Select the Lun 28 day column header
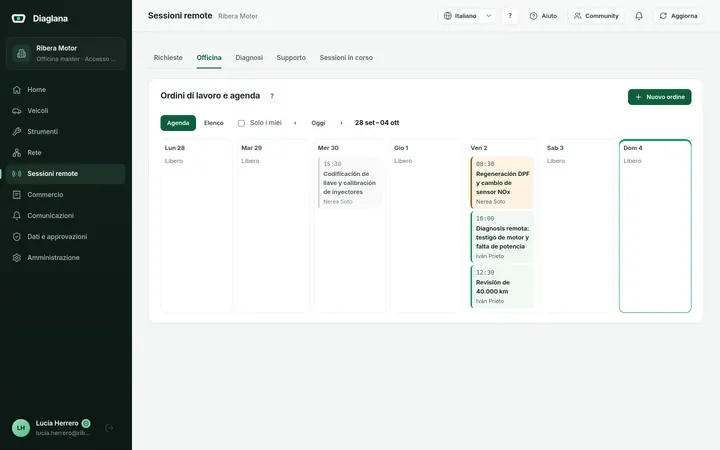The width and height of the screenshot is (720, 450). [x=175, y=148]
